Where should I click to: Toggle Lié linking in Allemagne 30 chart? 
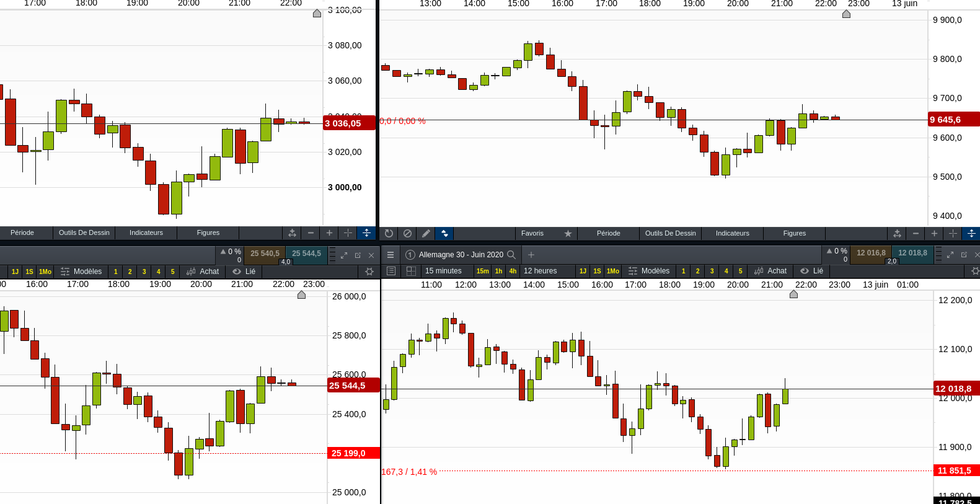tap(812, 271)
